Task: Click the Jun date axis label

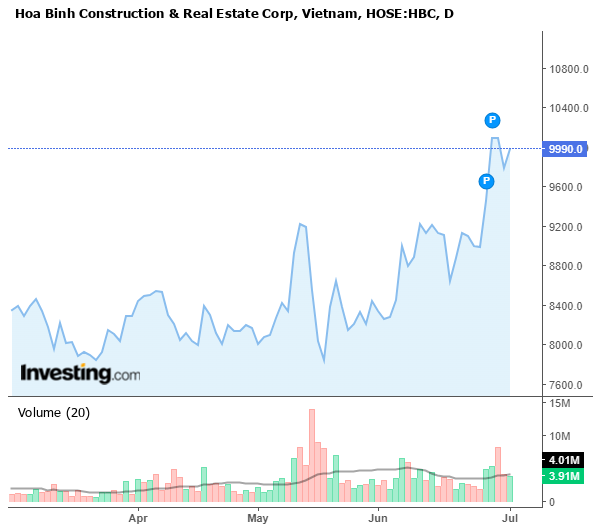Action: coord(378,518)
